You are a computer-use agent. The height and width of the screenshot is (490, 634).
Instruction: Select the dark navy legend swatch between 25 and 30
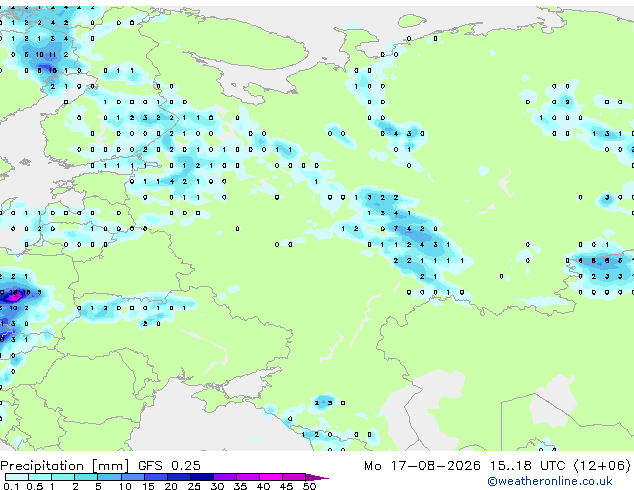click(202, 477)
